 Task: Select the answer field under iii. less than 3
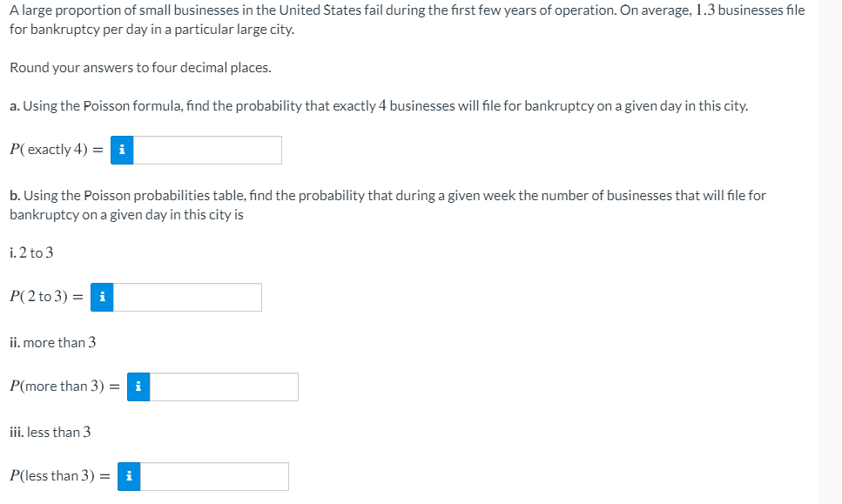pos(213,476)
